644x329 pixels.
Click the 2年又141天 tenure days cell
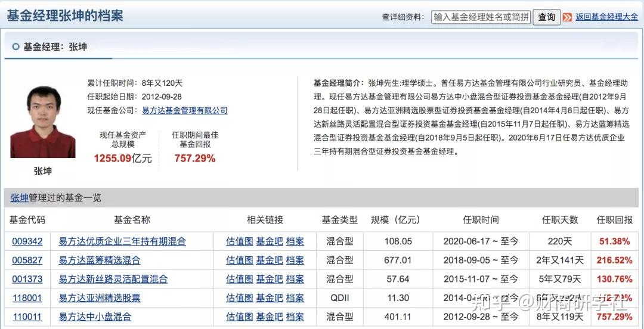click(560, 260)
